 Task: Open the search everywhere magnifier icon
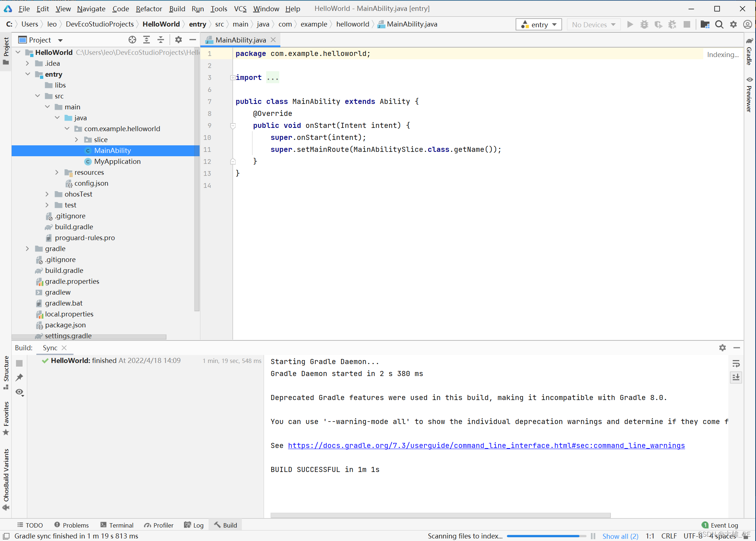(x=719, y=24)
